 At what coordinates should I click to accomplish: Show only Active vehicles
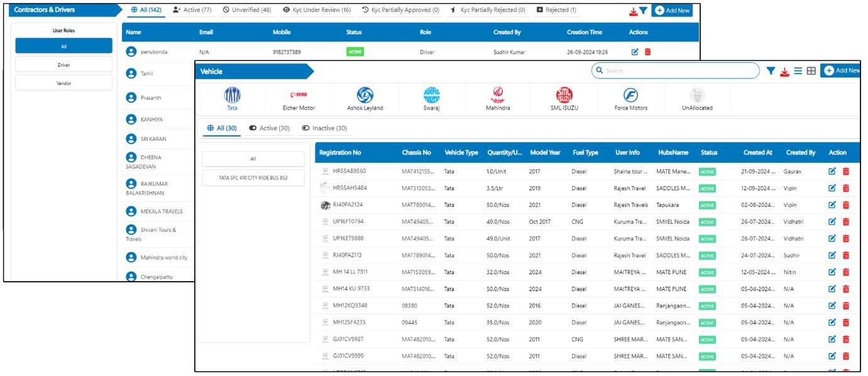[x=269, y=128]
